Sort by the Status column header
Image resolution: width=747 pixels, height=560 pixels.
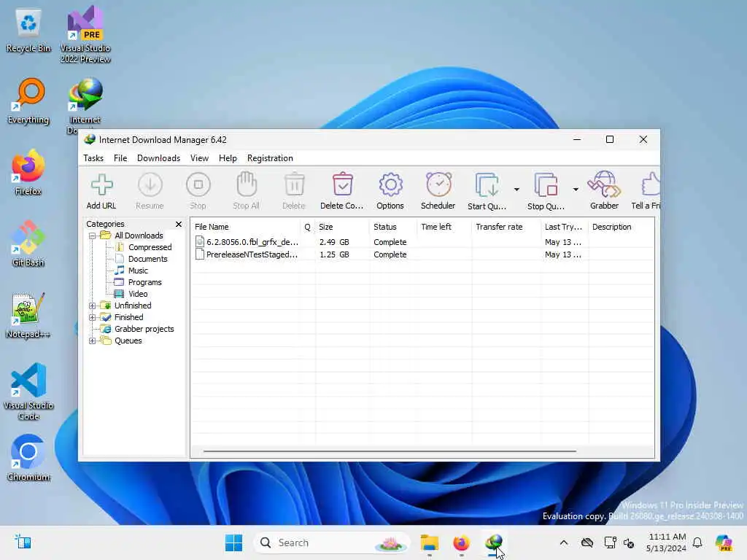point(392,227)
